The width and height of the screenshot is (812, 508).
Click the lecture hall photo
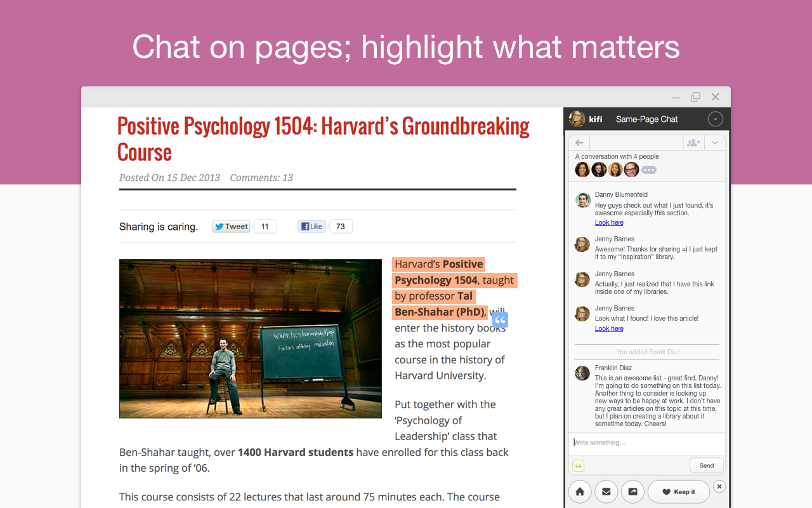251,338
